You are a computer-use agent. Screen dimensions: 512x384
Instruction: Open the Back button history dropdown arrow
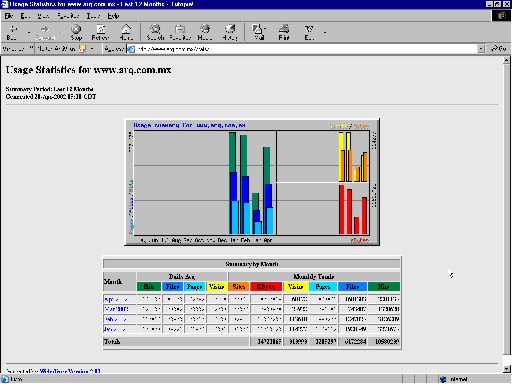pyautogui.click(x=29, y=33)
